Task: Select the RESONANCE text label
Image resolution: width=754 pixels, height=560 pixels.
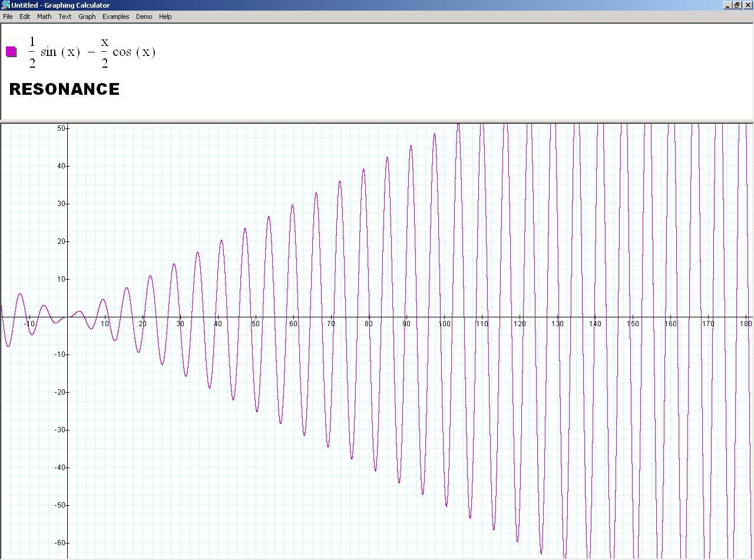Action: click(64, 89)
